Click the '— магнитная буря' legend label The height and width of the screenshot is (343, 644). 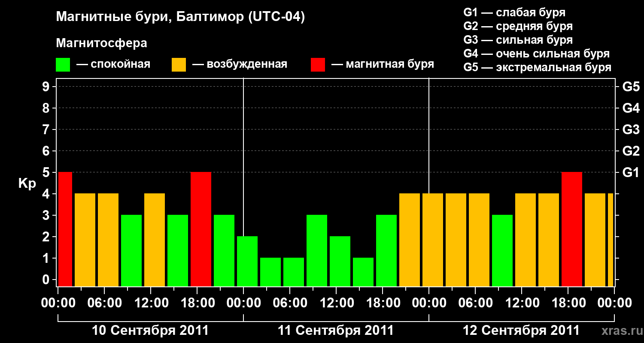(383, 64)
